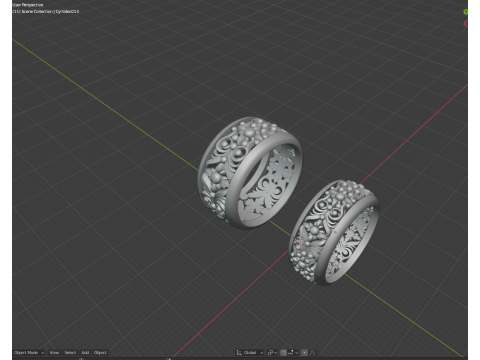
Task: Open the Object Mode dropdown
Action: pos(29,352)
